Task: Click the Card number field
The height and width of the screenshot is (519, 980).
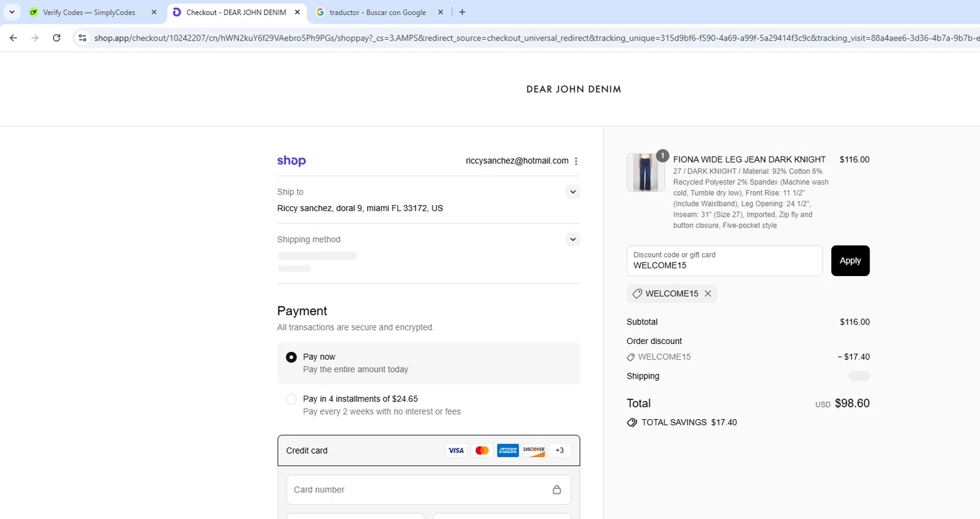Action: point(429,490)
